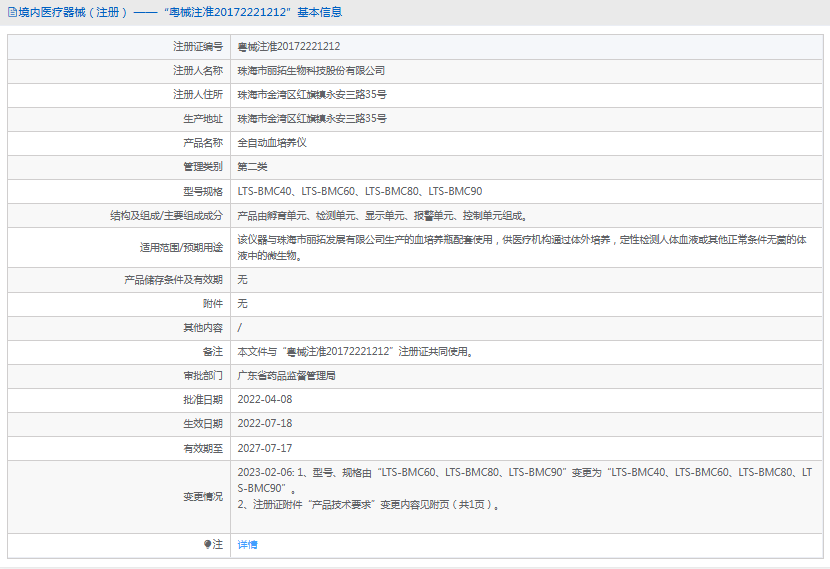
Task: Click the 产品储存条件及有效期 label
Action: tap(174, 280)
